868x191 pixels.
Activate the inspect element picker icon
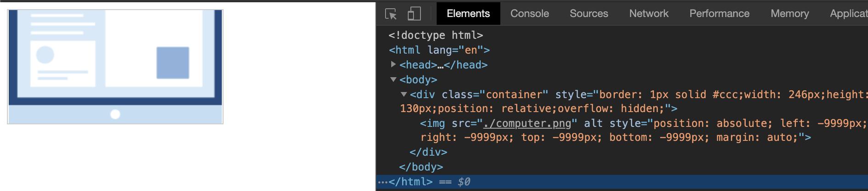(x=391, y=14)
